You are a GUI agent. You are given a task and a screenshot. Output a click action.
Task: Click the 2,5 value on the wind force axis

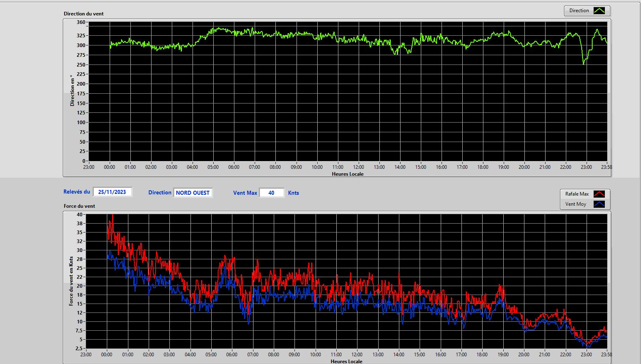coord(79,349)
